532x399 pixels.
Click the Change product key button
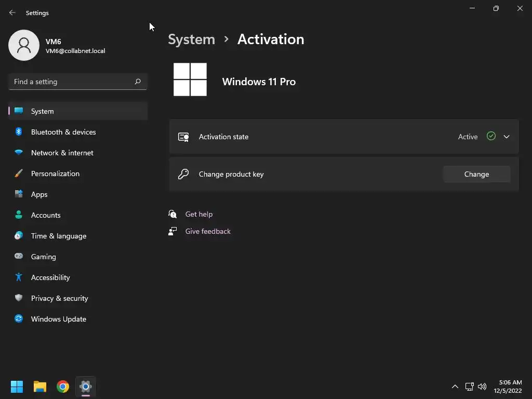click(x=476, y=174)
